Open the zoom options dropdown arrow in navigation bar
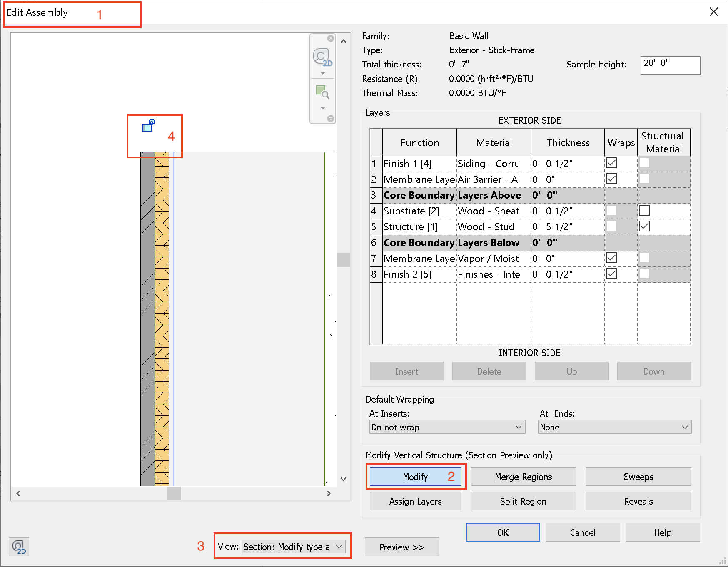 pos(323,108)
